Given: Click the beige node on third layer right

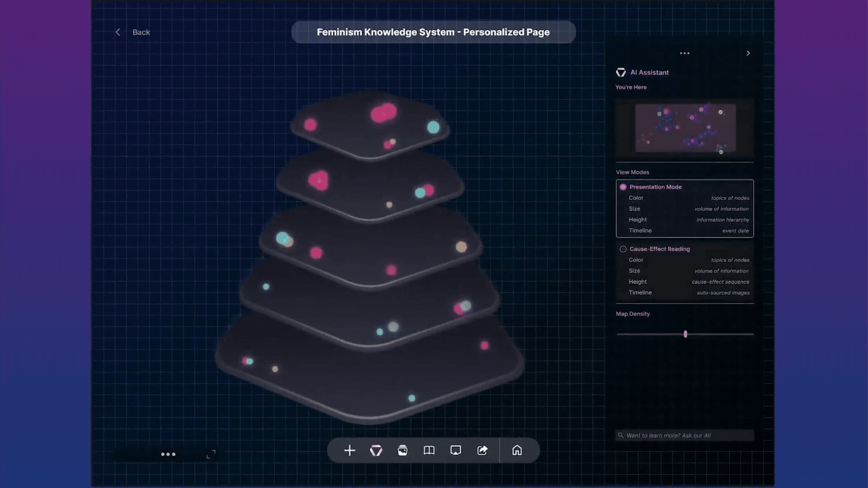Looking at the screenshot, I should (x=461, y=247).
